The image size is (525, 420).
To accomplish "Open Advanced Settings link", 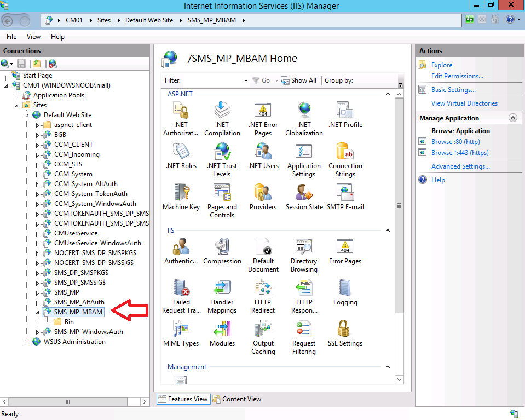I will click(x=460, y=166).
